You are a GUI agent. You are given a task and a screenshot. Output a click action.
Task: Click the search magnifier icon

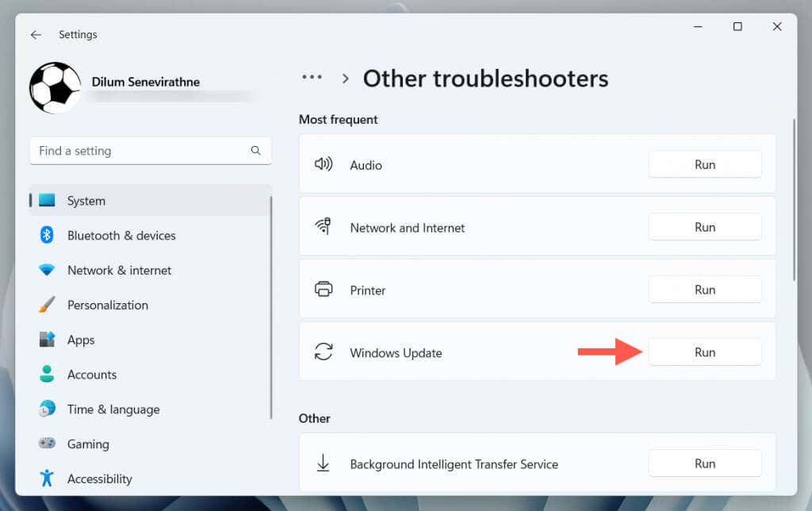(256, 150)
